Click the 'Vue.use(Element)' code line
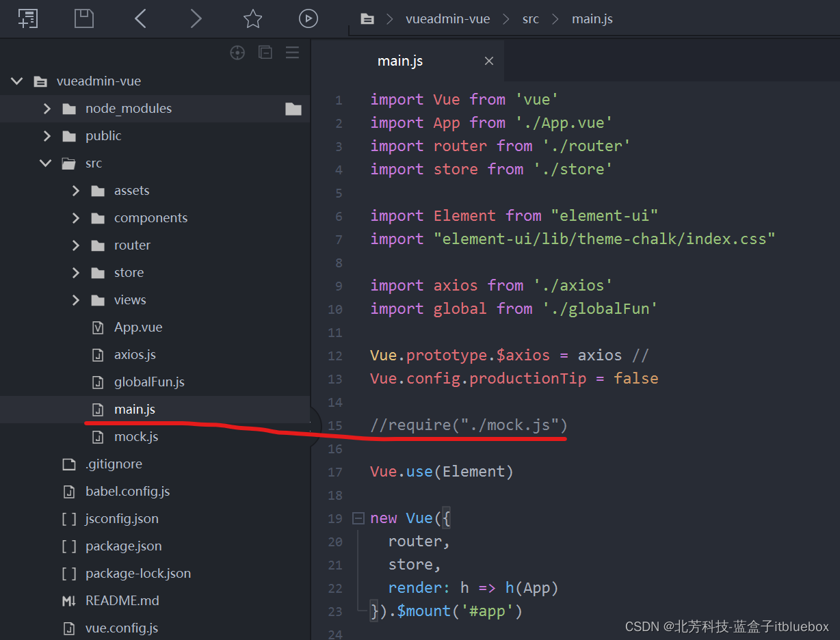The height and width of the screenshot is (640, 840). pos(442,472)
